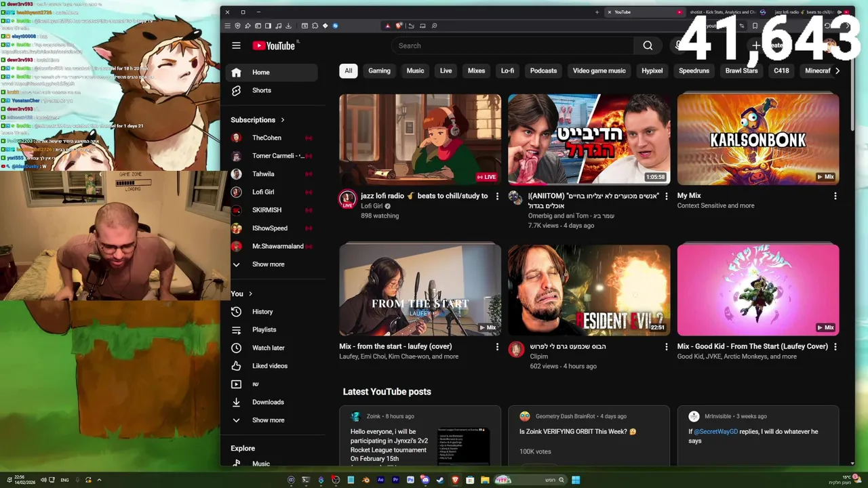Open Resident Evil video thumbnail

[589, 290]
